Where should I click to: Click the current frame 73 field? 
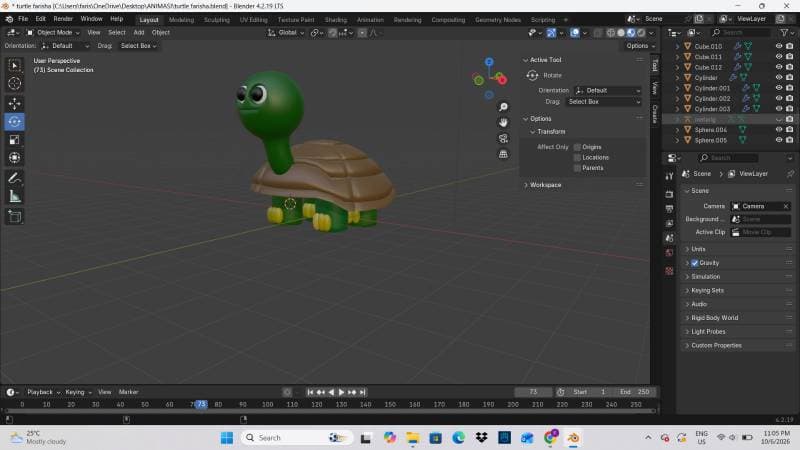click(x=533, y=392)
